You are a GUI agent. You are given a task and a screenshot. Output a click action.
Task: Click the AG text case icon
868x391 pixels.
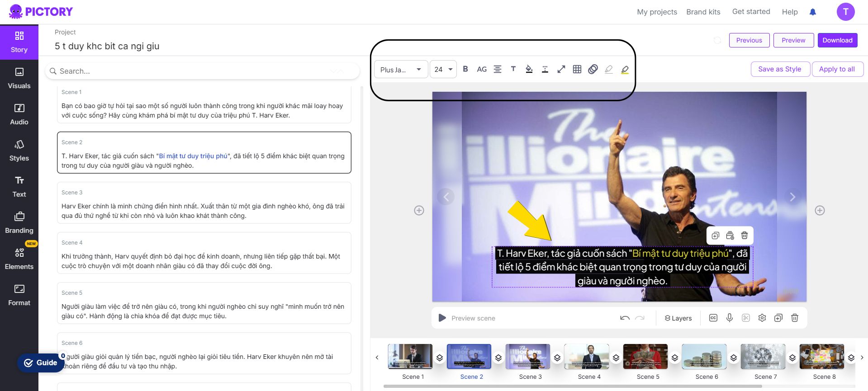point(482,69)
